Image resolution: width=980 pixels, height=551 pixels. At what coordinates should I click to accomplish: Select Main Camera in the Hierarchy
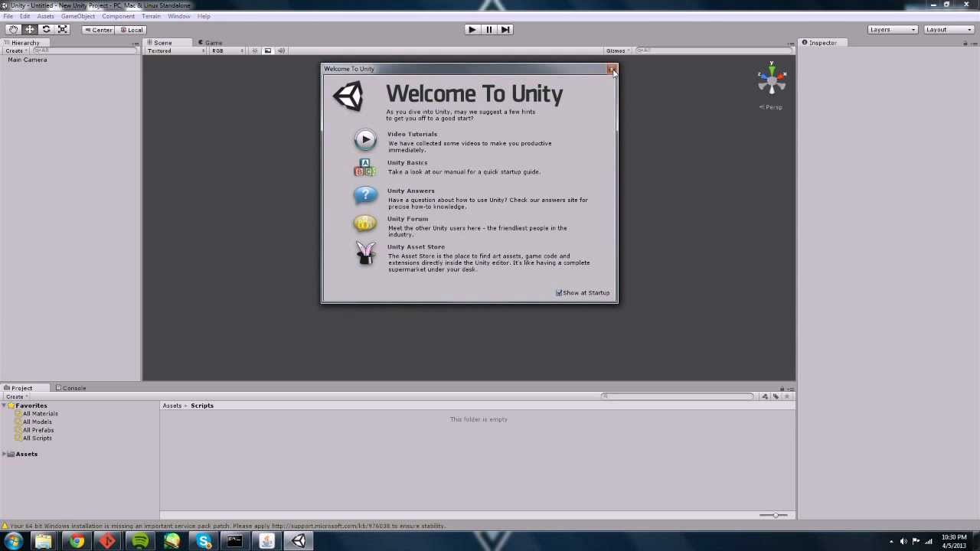coord(27,60)
